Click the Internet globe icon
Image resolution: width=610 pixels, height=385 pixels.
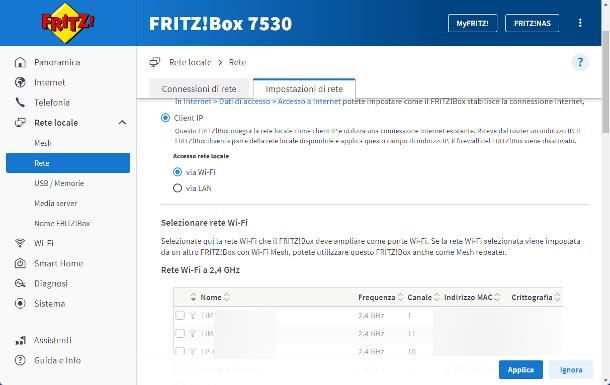[x=20, y=82]
